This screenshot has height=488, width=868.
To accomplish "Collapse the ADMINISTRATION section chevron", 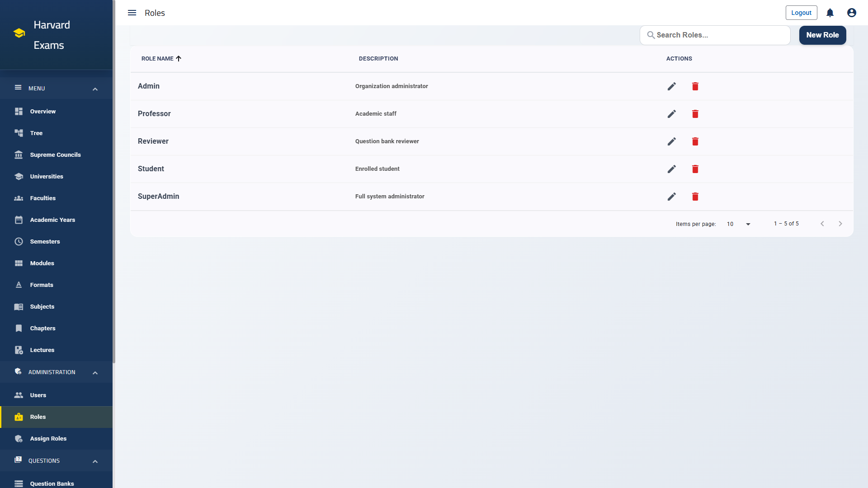I will pyautogui.click(x=95, y=372).
